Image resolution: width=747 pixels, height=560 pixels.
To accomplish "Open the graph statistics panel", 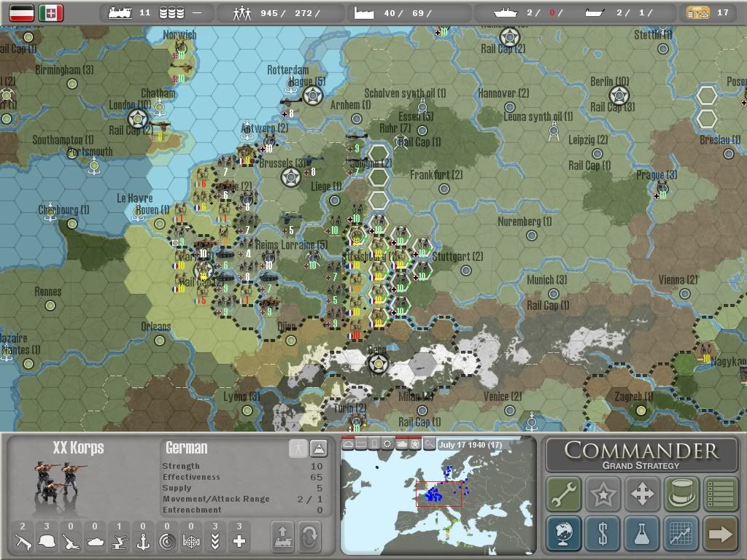I will point(681,533).
